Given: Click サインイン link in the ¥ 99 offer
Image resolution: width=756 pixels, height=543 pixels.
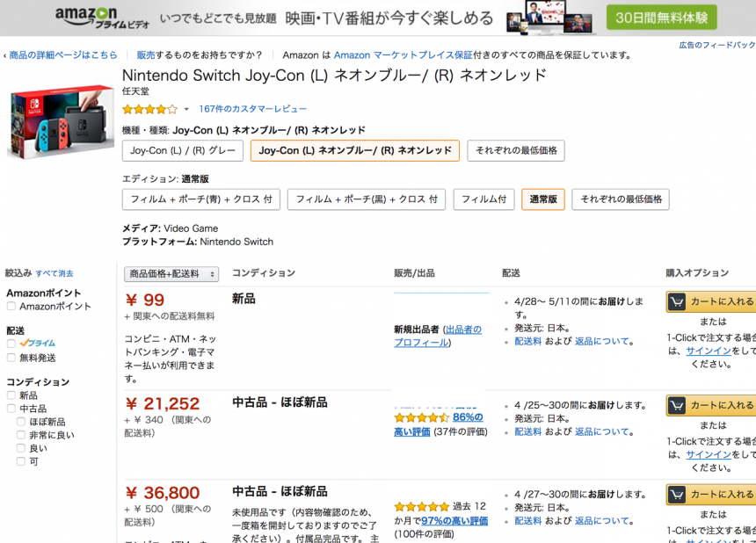Looking at the screenshot, I should pos(709,351).
